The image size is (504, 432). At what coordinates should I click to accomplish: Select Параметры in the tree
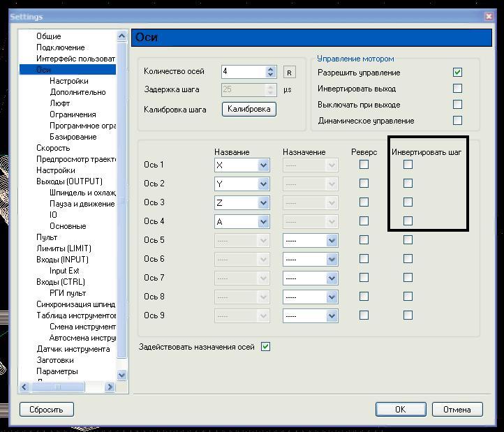pos(57,371)
